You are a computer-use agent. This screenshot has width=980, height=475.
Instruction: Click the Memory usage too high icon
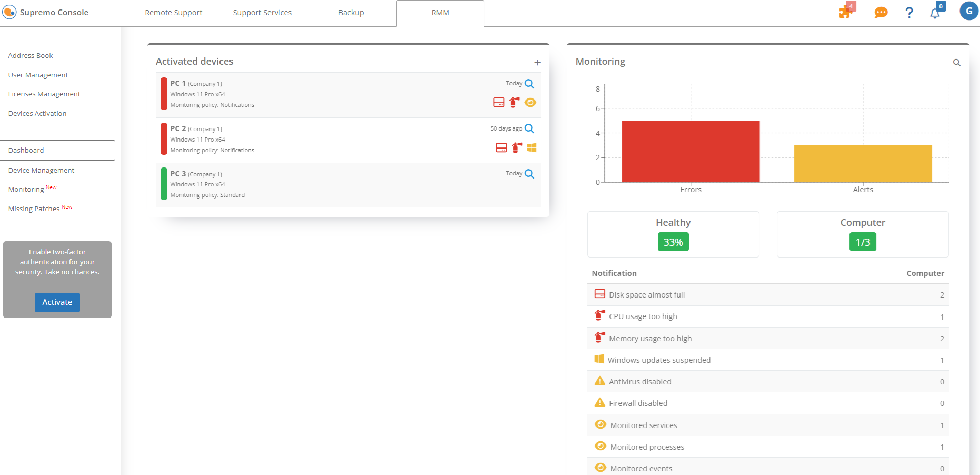pos(599,337)
